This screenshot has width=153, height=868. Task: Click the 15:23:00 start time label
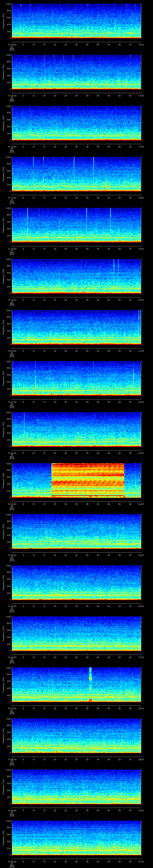click(x=12, y=504)
